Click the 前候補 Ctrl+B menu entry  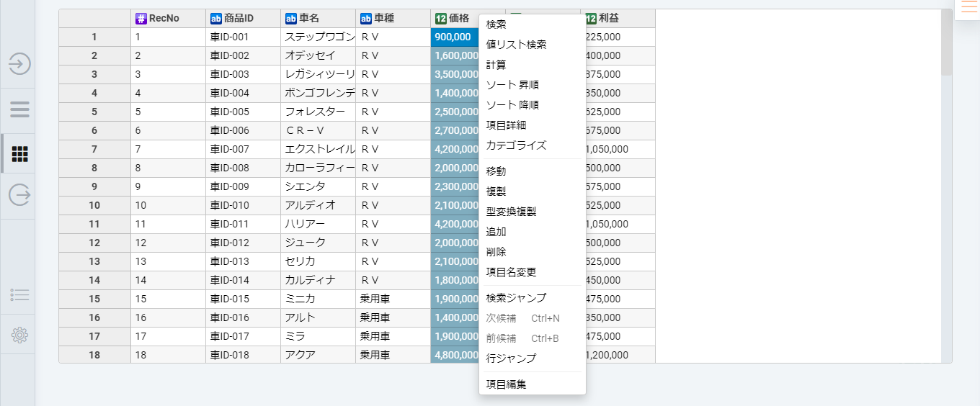point(533,338)
